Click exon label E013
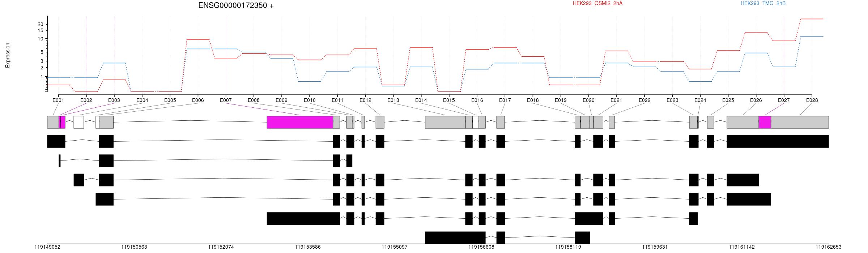Screen dimensions: 868x253 [x=393, y=100]
